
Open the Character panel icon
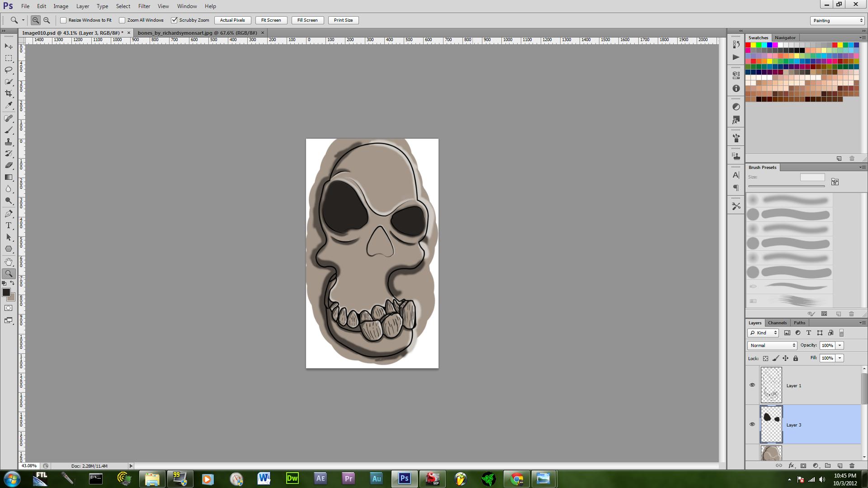coord(736,175)
